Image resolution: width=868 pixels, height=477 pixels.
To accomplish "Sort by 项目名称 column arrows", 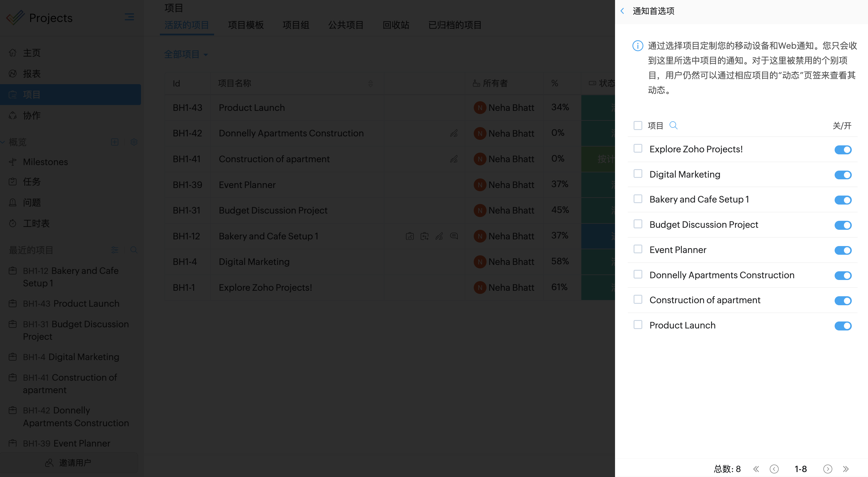I will click(370, 83).
